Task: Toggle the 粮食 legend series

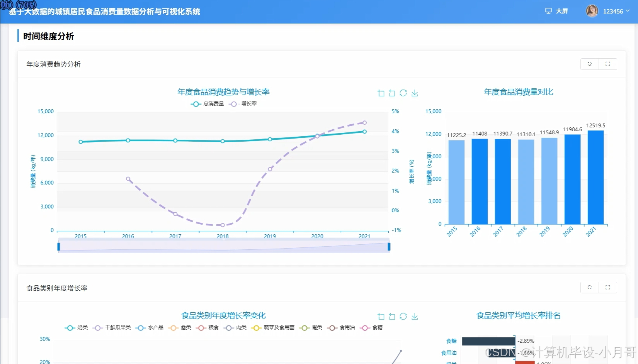Action: (x=208, y=328)
